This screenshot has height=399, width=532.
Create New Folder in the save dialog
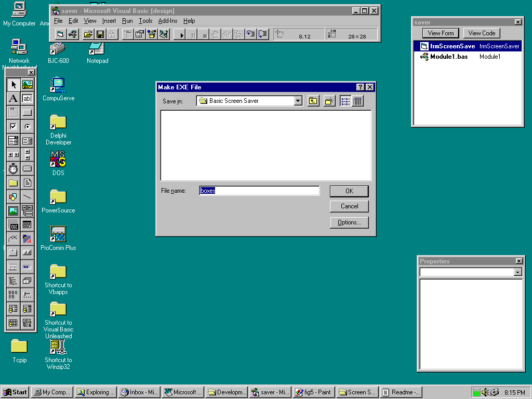pos(329,101)
